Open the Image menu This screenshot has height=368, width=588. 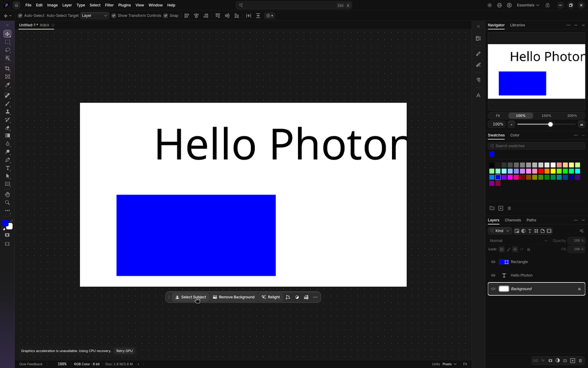52,5
